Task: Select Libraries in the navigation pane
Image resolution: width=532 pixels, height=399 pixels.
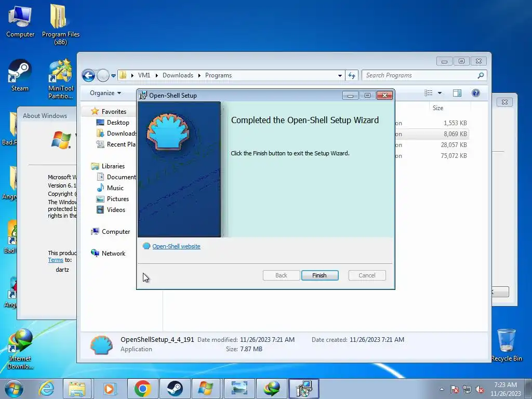Action: [x=113, y=166]
